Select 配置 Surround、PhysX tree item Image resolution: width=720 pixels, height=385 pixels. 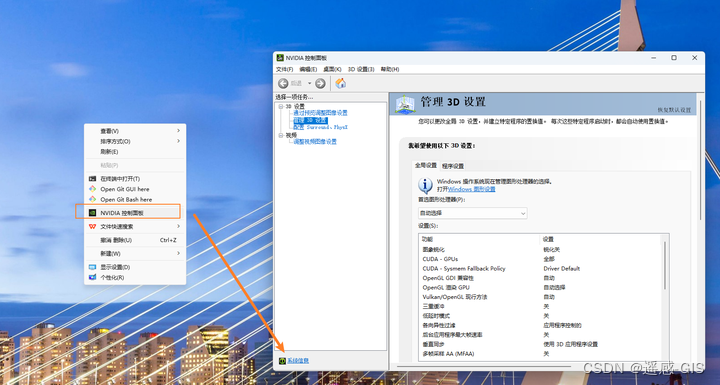pos(321,127)
